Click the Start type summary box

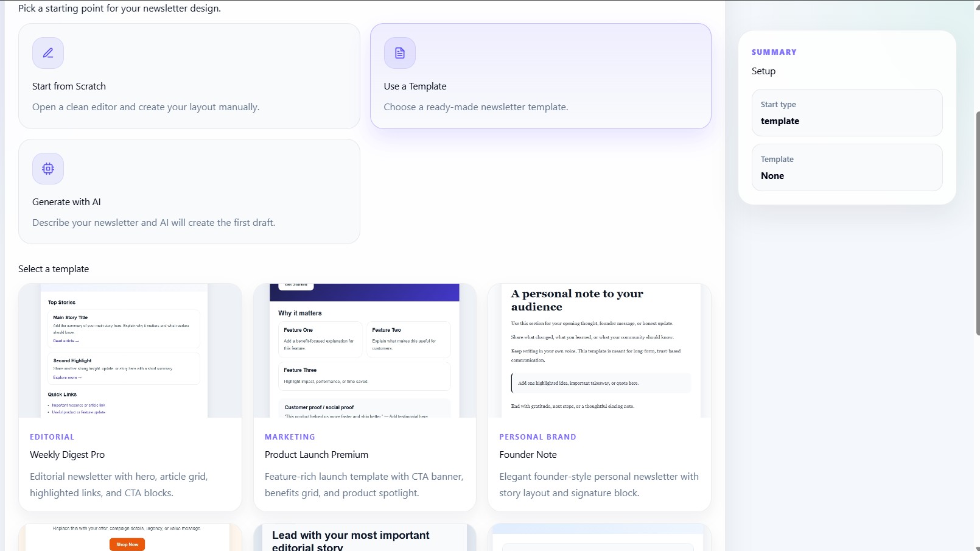click(x=847, y=113)
